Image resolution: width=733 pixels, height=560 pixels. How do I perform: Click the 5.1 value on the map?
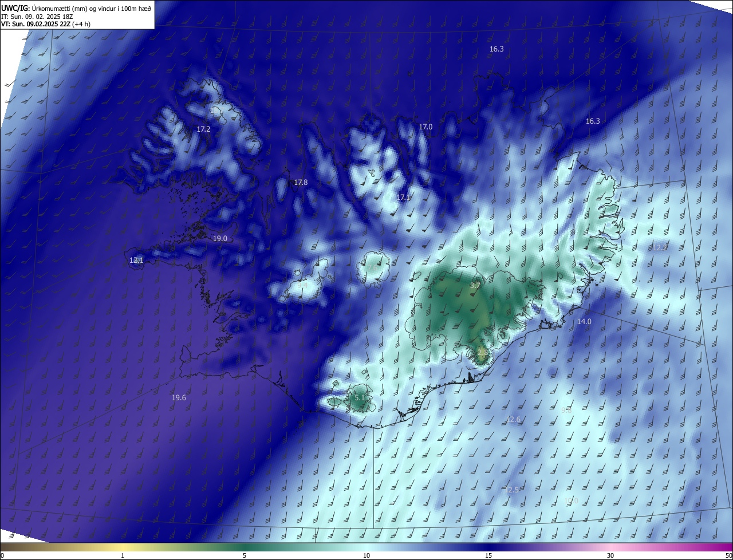[360, 397]
